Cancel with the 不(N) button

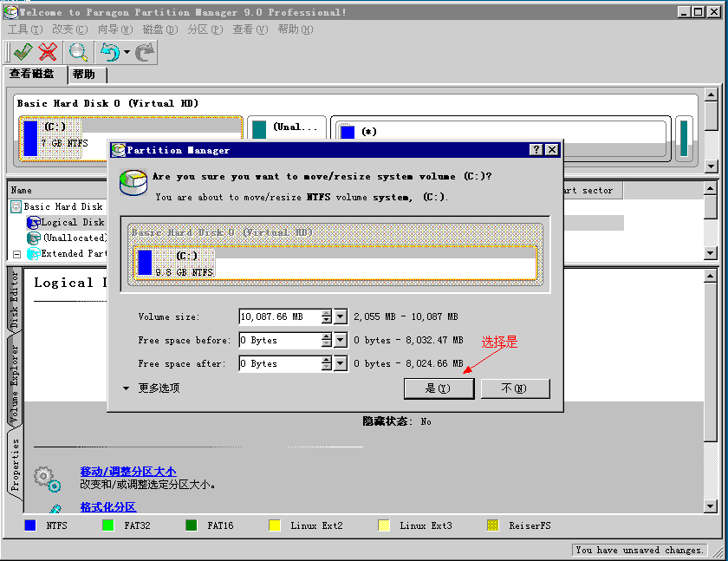pos(515,388)
